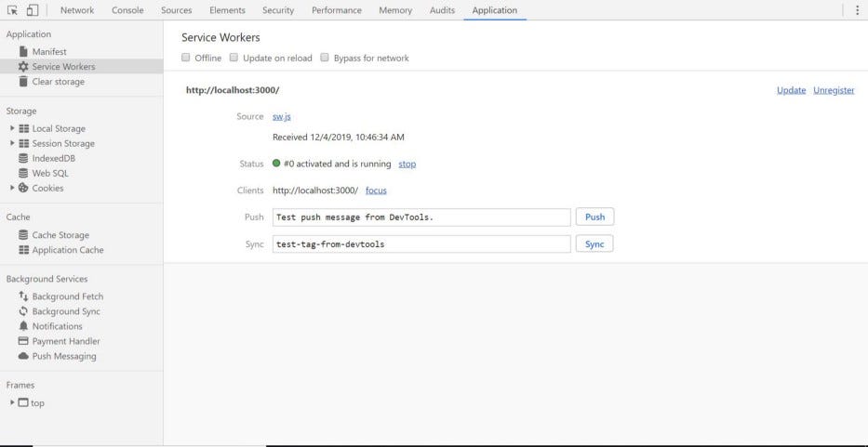Open the Security tab
Screen dimensions: 868x447
(x=278, y=10)
